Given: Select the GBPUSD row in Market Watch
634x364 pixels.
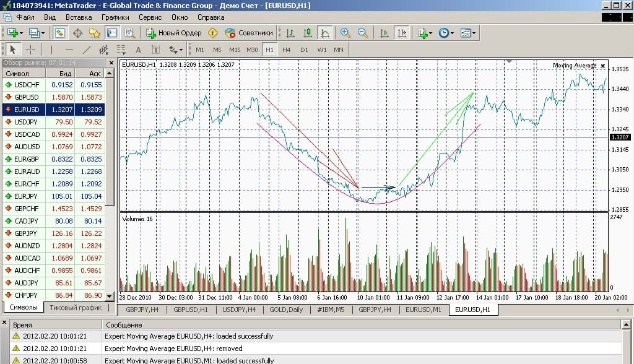Looking at the screenshot, I should 25,97.
